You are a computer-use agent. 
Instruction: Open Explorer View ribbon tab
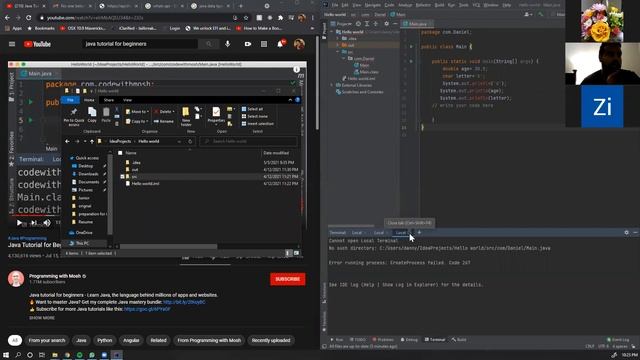[127, 100]
